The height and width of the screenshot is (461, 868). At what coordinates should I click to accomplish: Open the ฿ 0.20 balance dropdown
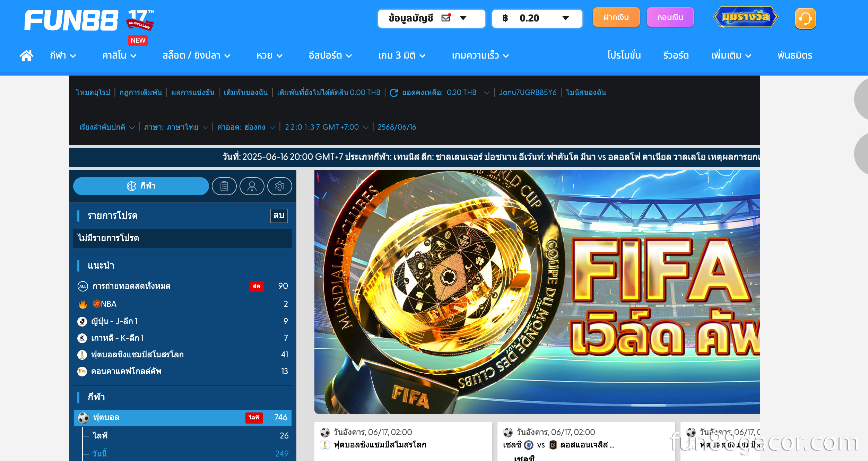(x=537, y=18)
